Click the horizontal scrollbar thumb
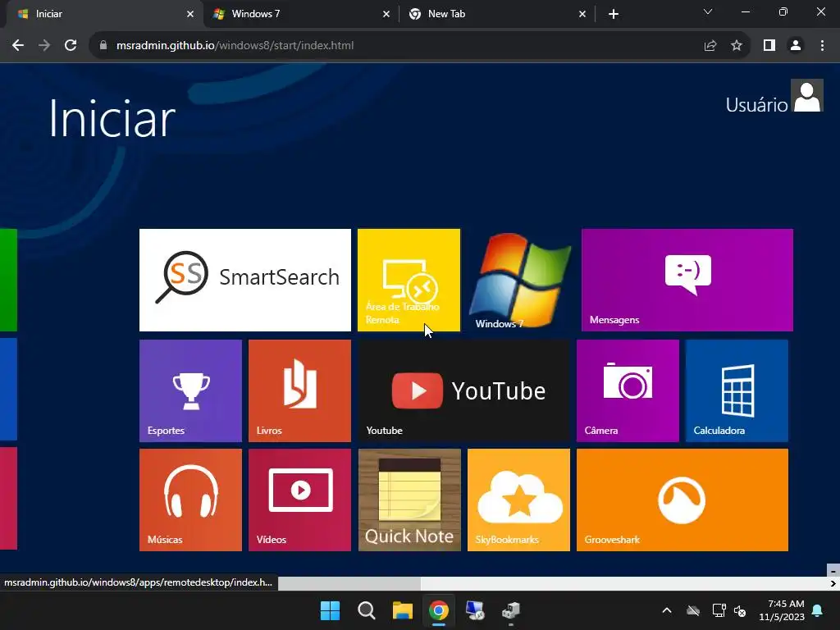Image resolution: width=840 pixels, height=630 pixels. pyautogui.click(x=349, y=583)
